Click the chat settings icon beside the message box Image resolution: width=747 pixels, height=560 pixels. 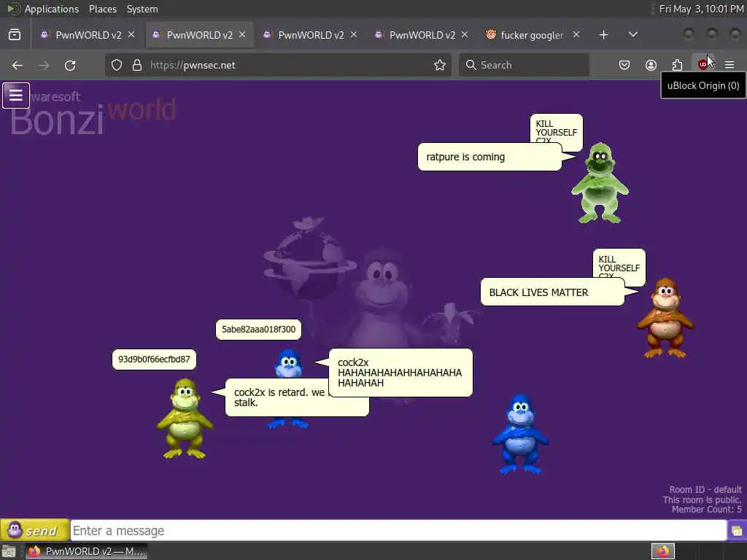point(737,531)
